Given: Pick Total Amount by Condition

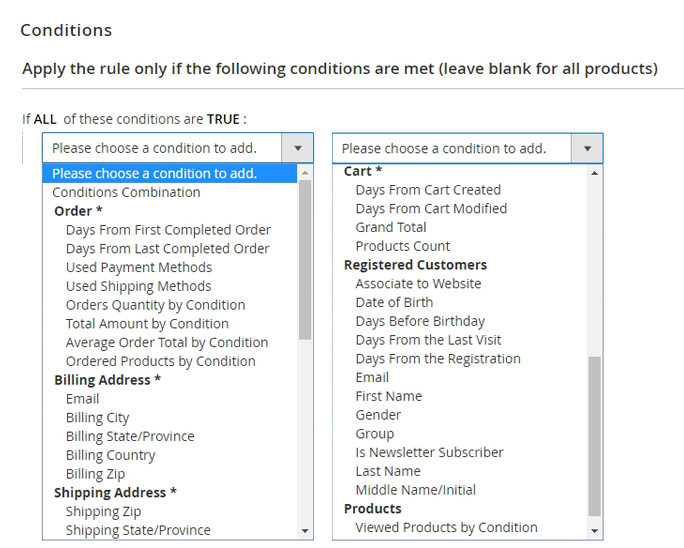Looking at the screenshot, I should point(147,323).
